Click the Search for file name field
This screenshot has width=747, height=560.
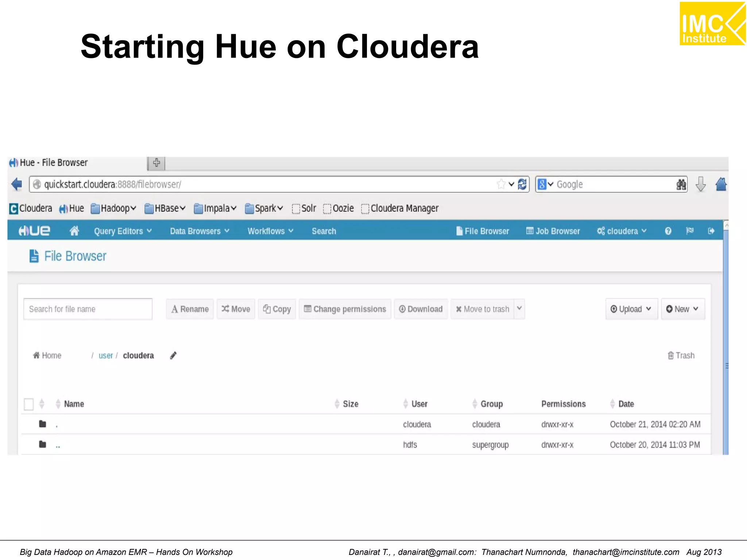coord(88,309)
